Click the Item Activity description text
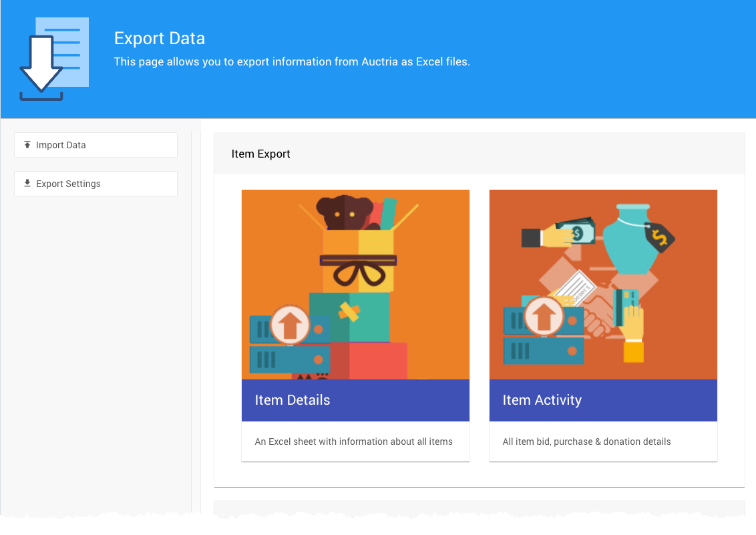 pyautogui.click(x=586, y=441)
